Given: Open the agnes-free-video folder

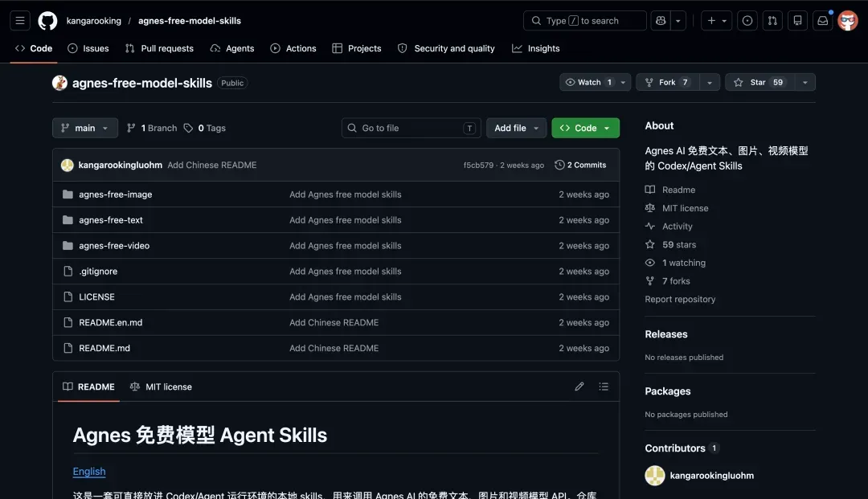Looking at the screenshot, I should coord(114,246).
